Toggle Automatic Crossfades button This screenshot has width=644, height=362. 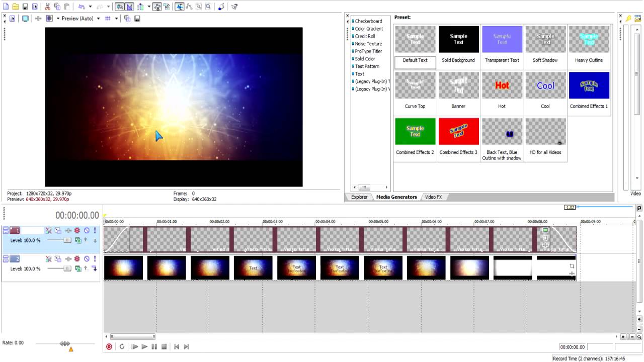[x=129, y=7]
